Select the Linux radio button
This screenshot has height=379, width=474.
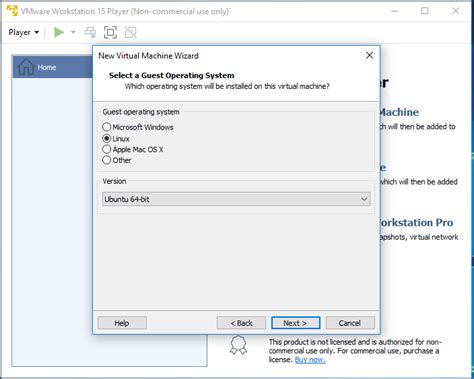(107, 138)
